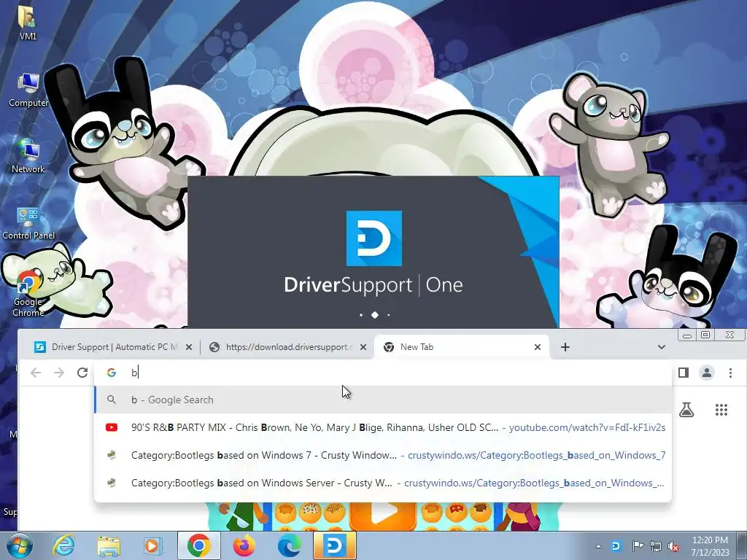Click the Chrome forward arrow
This screenshot has height=560, width=747.
coord(59,373)
